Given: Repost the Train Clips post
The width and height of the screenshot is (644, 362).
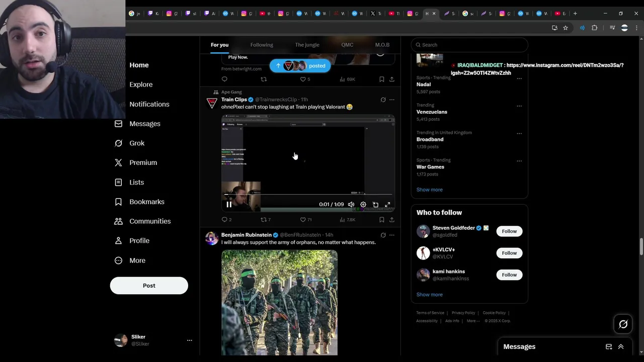Looking at the screenshot, I should point(265,220).
